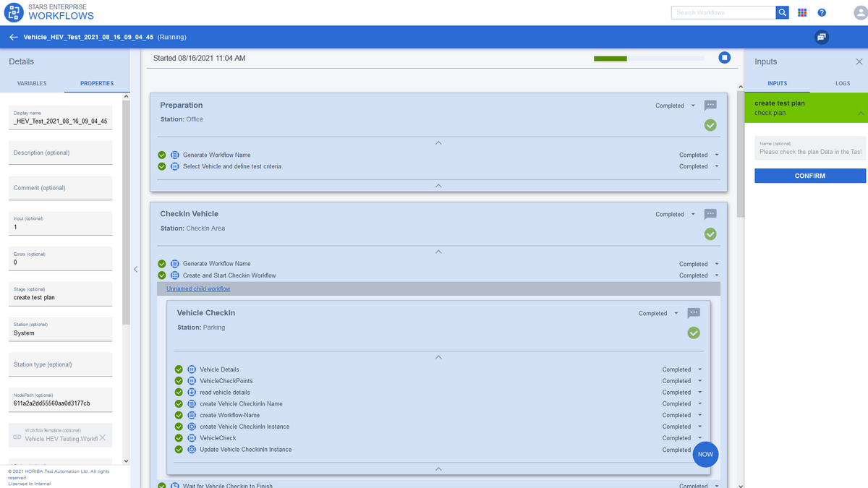
Task: Open the LOGS tab in Inputs panel
Action: point(842,83)
